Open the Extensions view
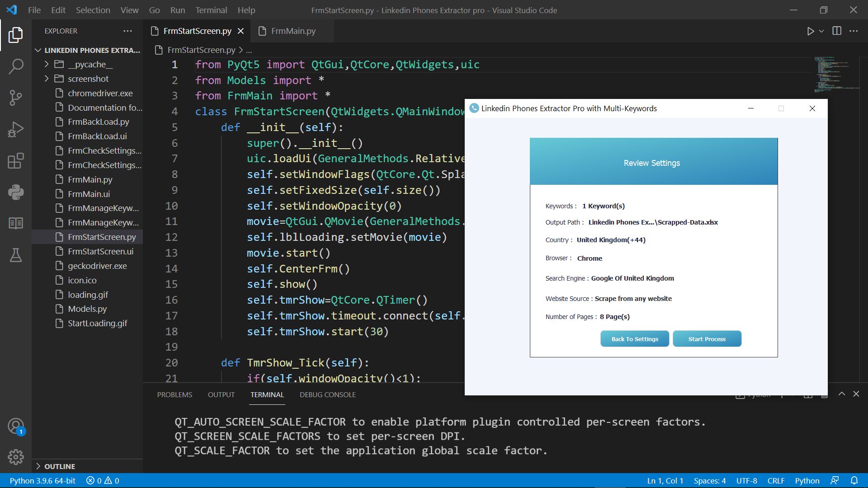 16,161
